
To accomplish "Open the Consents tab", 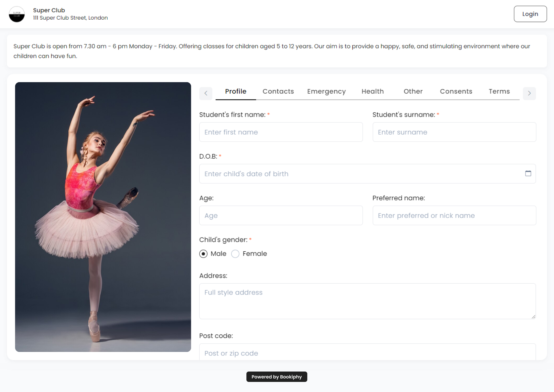I will coord(456,91).
